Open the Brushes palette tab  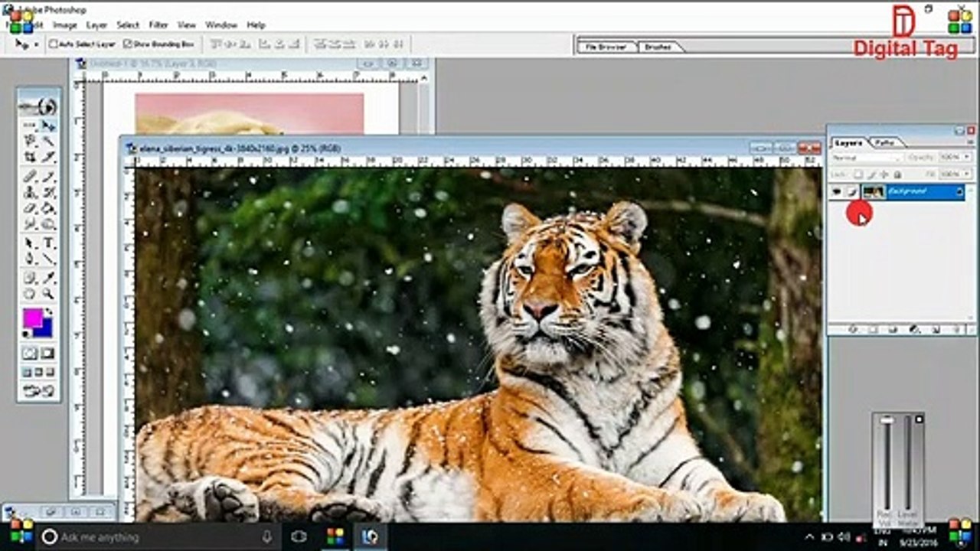[x=658, y=47]
